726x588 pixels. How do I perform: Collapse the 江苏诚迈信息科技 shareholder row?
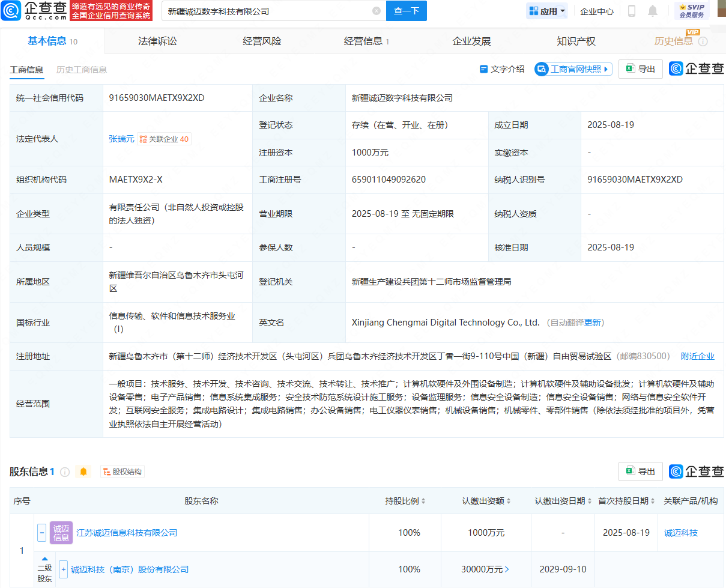41,533
